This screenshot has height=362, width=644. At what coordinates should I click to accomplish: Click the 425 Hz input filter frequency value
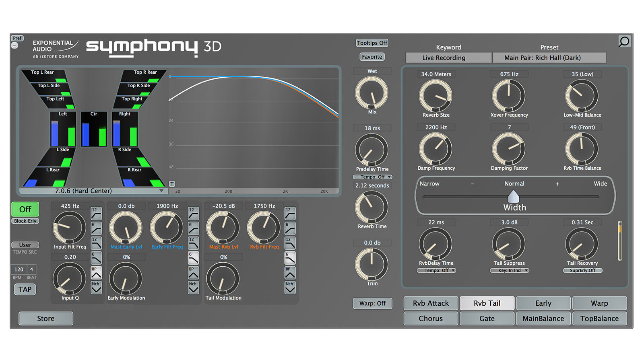70,206
